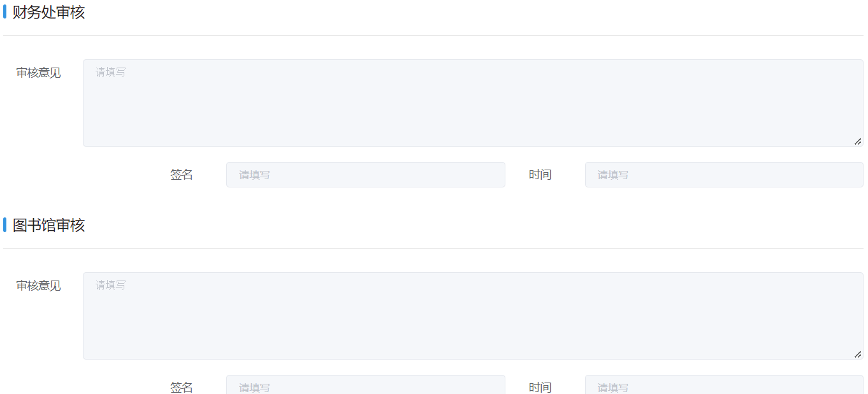868x394 pixels.
Task: Select the 图书馆审核 section heading
Action: 48,225
